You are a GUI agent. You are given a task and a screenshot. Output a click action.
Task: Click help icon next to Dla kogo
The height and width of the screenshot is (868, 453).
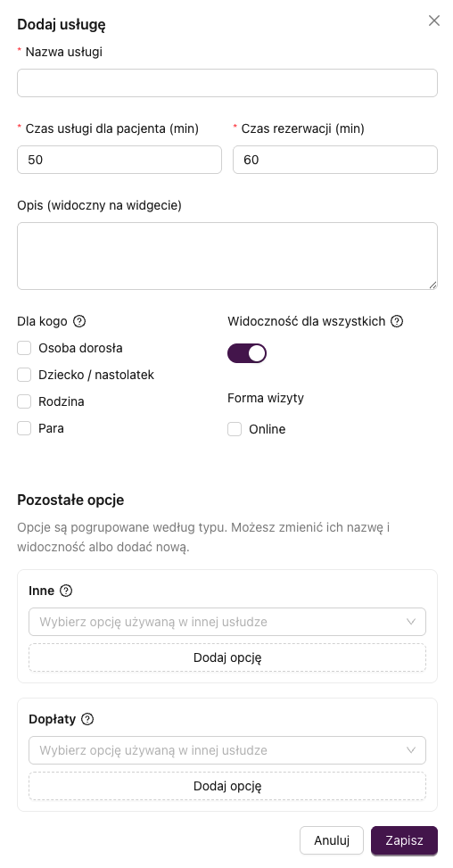(79, 321)
